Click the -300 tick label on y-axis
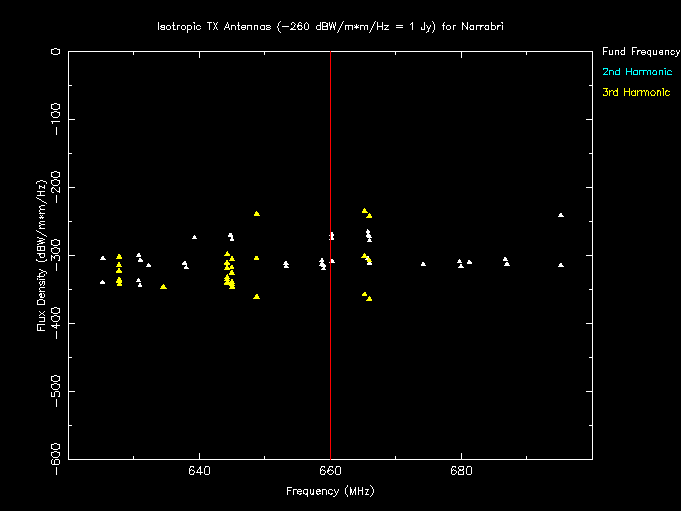 (x=56, y=255)
